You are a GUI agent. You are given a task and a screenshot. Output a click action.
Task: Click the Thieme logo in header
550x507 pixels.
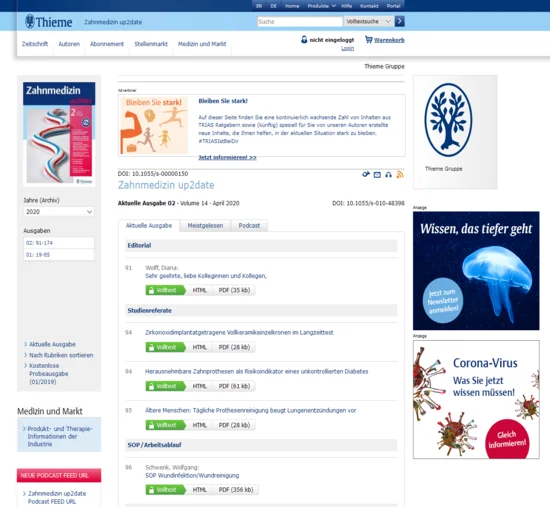pyautogui.click(x=48, y=22)
